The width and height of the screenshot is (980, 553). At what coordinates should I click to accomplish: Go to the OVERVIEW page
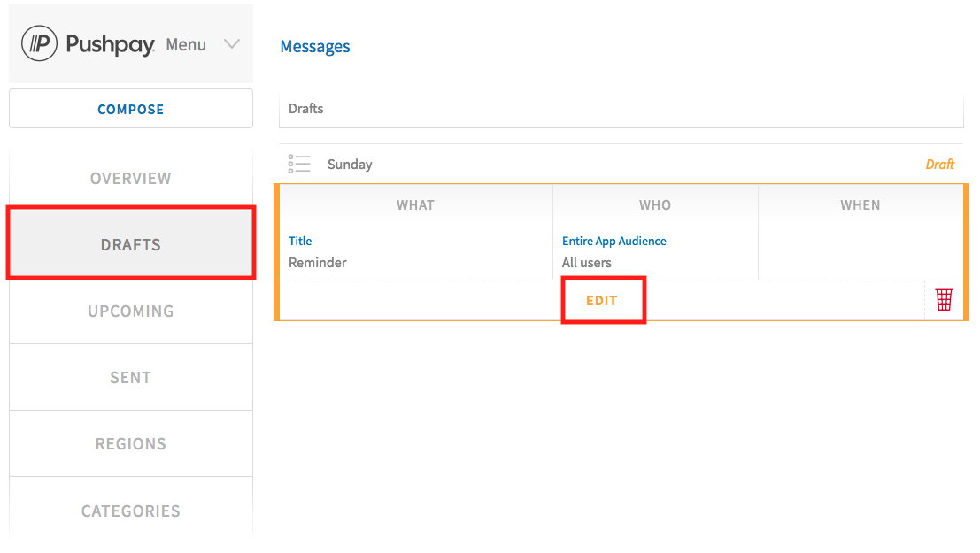(130, 178)
